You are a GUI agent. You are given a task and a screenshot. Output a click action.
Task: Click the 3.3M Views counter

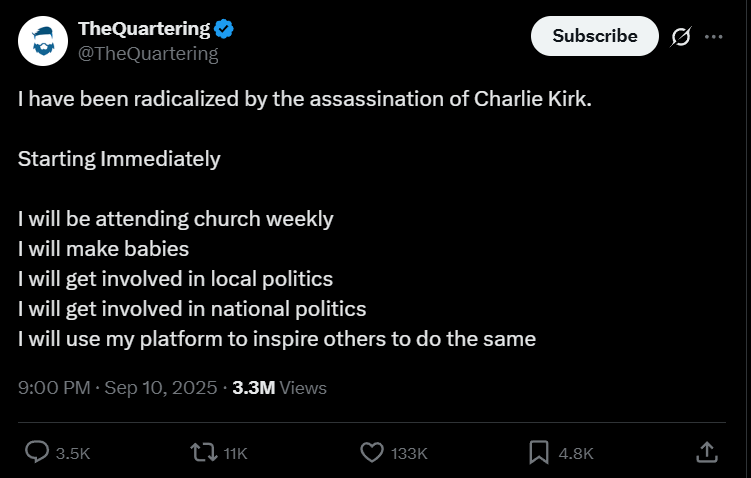[x=279, y=388]
